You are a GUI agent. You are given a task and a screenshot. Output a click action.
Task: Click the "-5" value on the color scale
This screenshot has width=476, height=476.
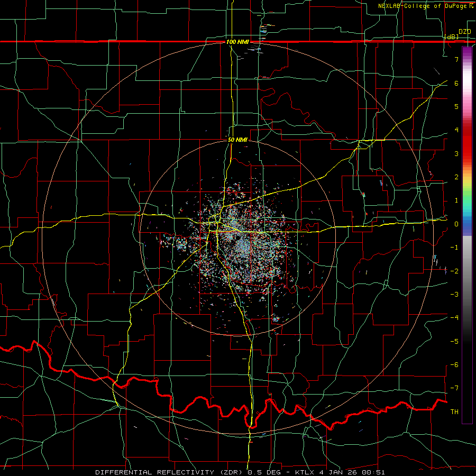click(x=454, y=342)
